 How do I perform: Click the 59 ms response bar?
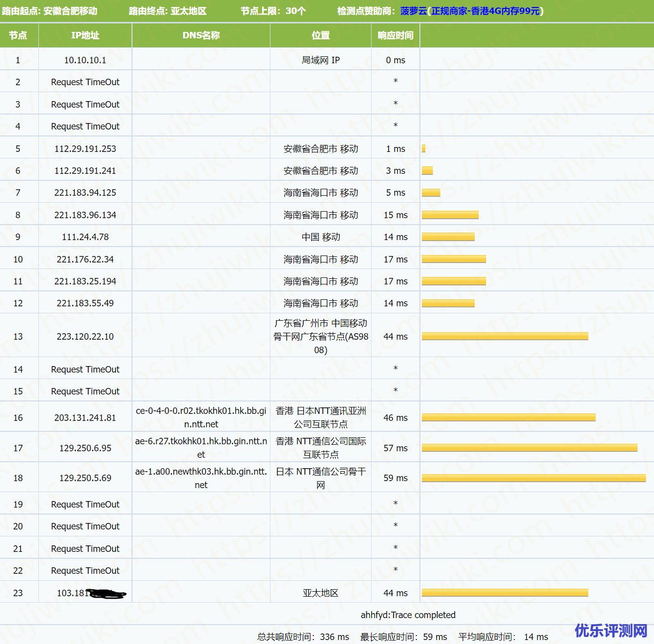pyautogui.click(x=533, y=478)
